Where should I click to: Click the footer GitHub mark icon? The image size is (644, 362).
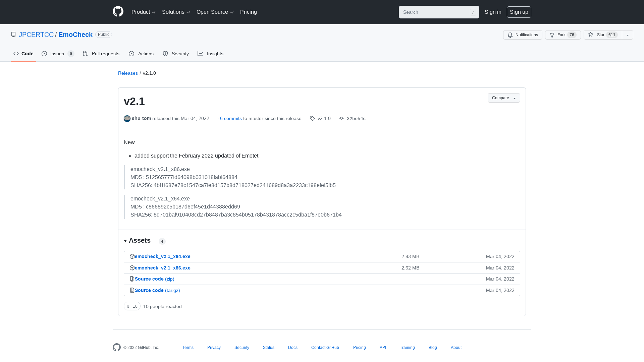coord(117,347)
